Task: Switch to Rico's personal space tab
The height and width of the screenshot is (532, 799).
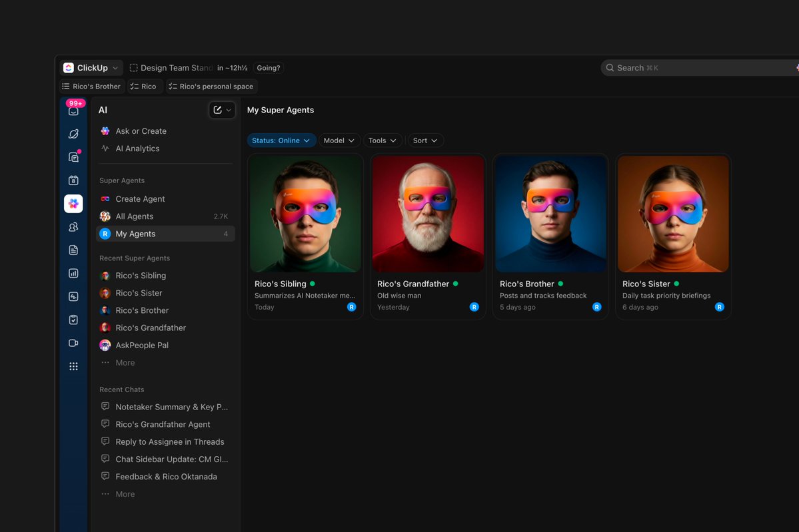Action: pyautogui.click(x=211, y=87)
